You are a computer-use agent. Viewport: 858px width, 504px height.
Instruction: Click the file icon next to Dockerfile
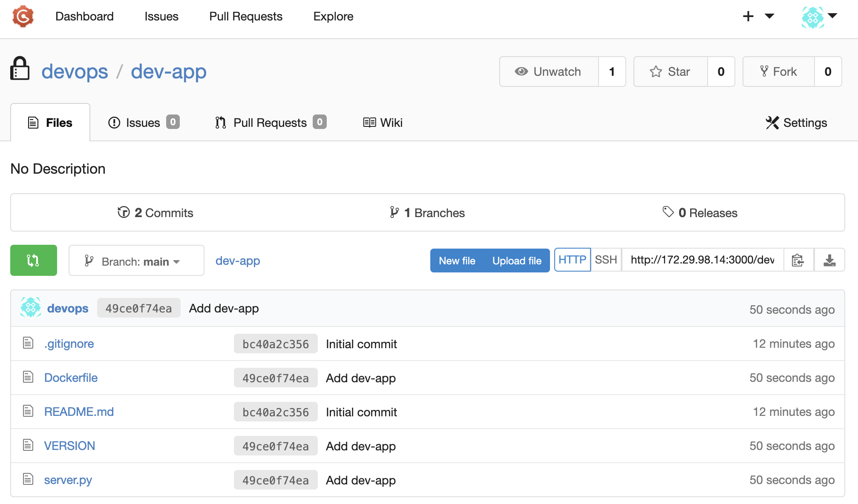tap(28, 377)
